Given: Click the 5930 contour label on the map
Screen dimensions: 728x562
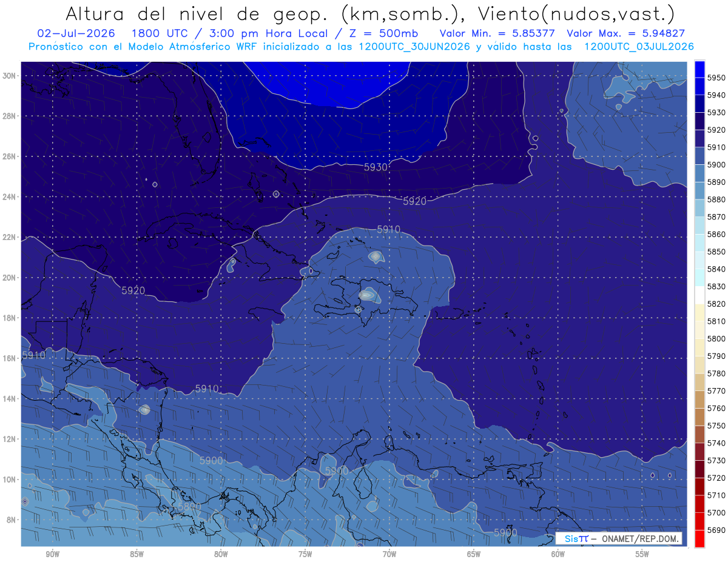Looking at the screenshot, I should pos(376,167).
